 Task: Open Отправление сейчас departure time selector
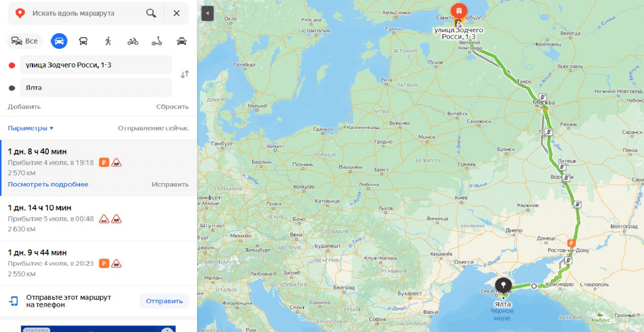pyautogui.click(x=153, y=128)
